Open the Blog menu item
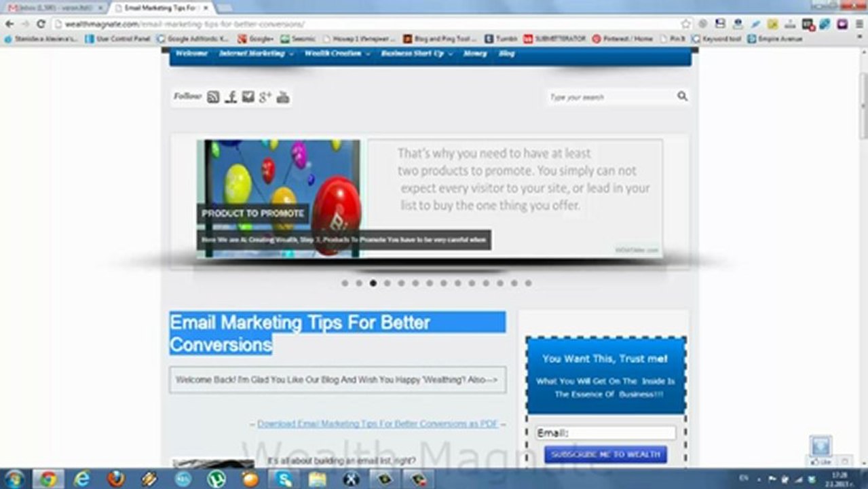 tap(506, 54)
